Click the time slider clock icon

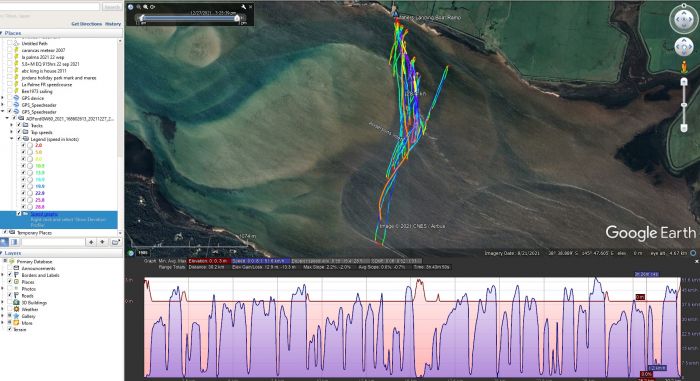131,7
